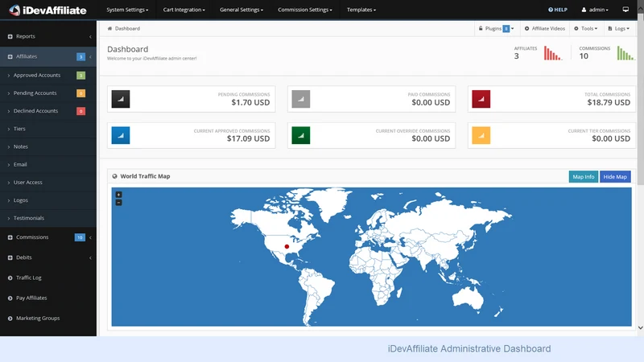This screenshot has width=644, height=362.
Task: Click the Commissions plus icon
Action: pos(10,237)
